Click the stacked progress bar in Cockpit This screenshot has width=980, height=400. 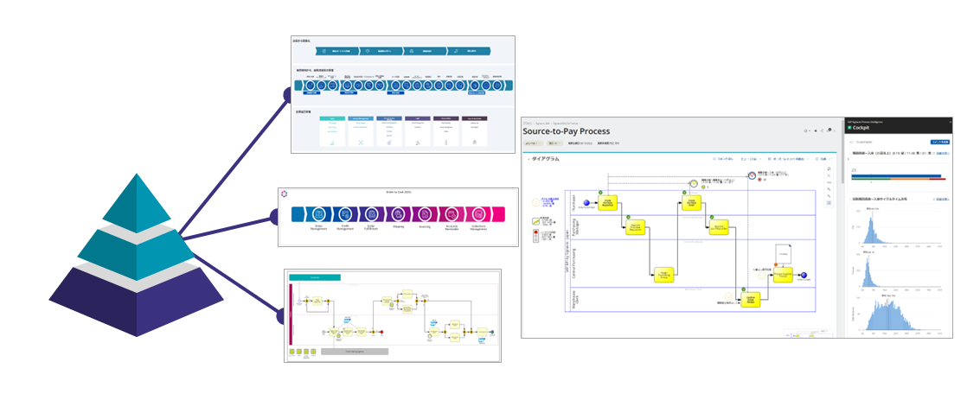(896, 177)
